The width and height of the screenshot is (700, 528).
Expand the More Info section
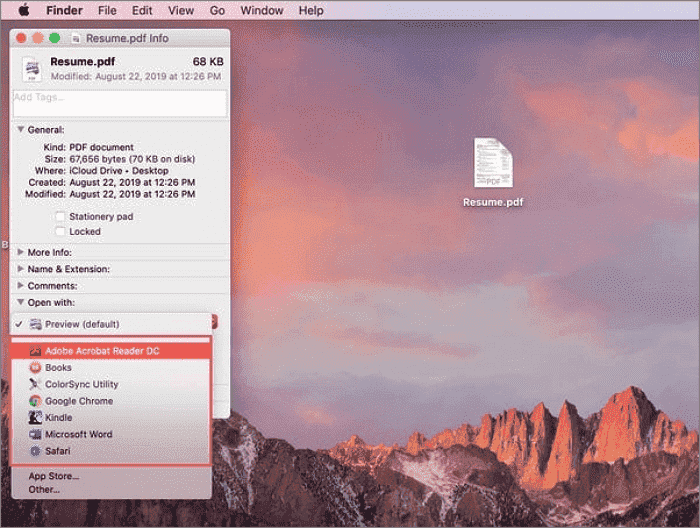(x=21, y=252)
